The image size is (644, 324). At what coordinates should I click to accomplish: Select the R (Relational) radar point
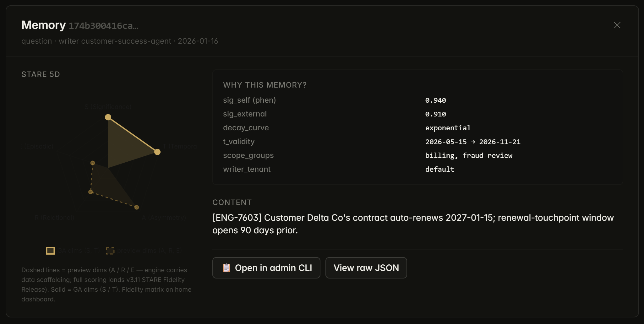tap(90, 192)
